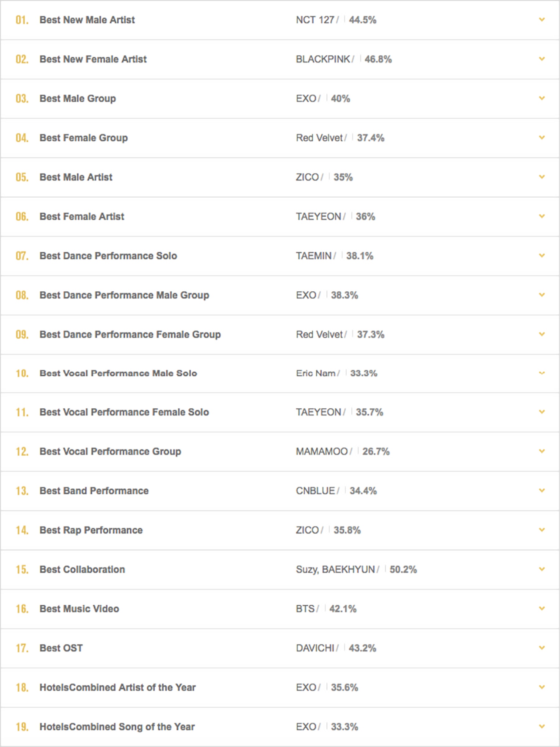Expand Best Collaboration row chevron
The width and height of the screenshot is (560, 747).
[x=542, y=569]
